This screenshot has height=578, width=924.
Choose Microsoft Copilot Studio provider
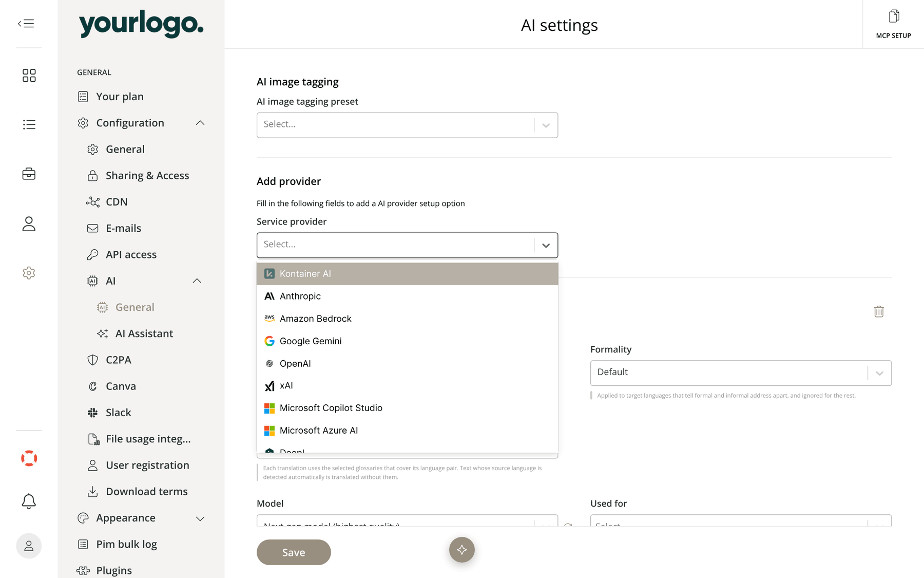tap(407, 408)
